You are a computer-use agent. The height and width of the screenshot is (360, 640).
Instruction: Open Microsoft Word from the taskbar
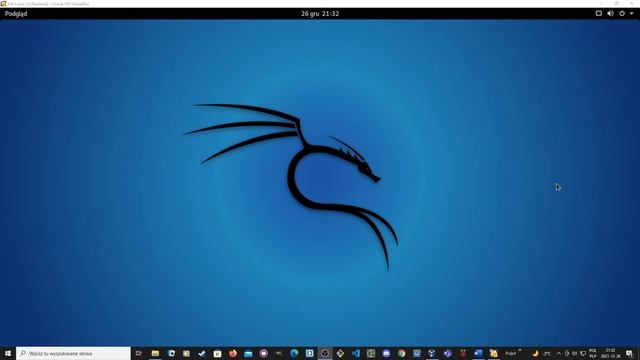[x=478, y=353]
